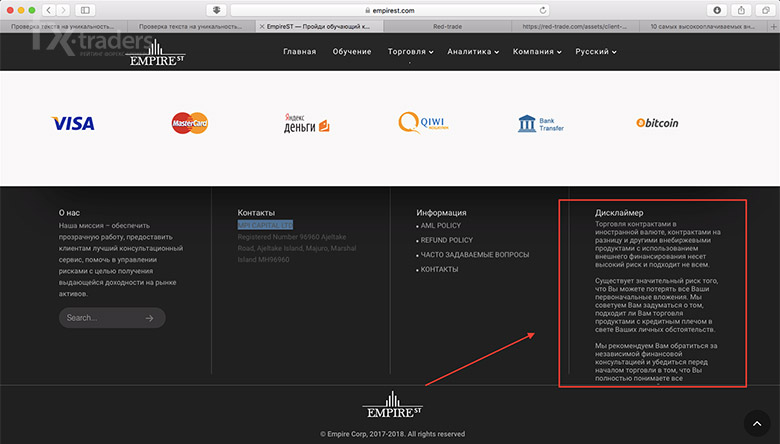780x444 pixels.
Task: Expand the Торговля dropdown menu
Action: (x=410, y=51)
